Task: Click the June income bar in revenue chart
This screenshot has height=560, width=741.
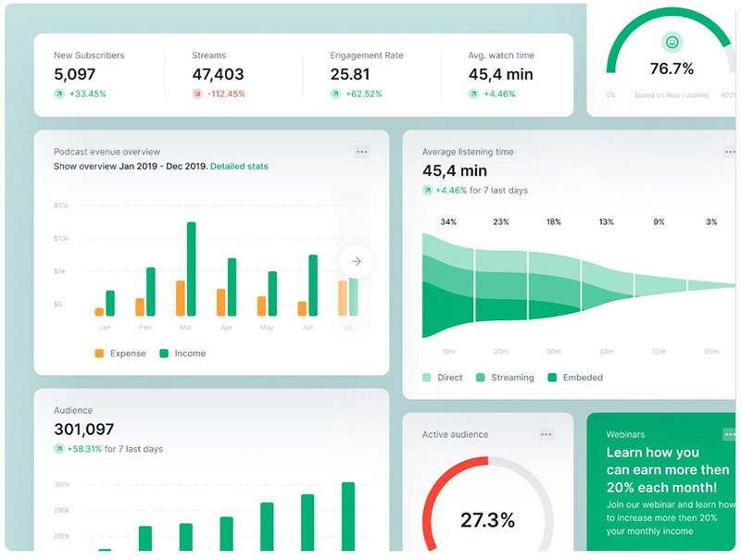Action: [x=313, y=285]
